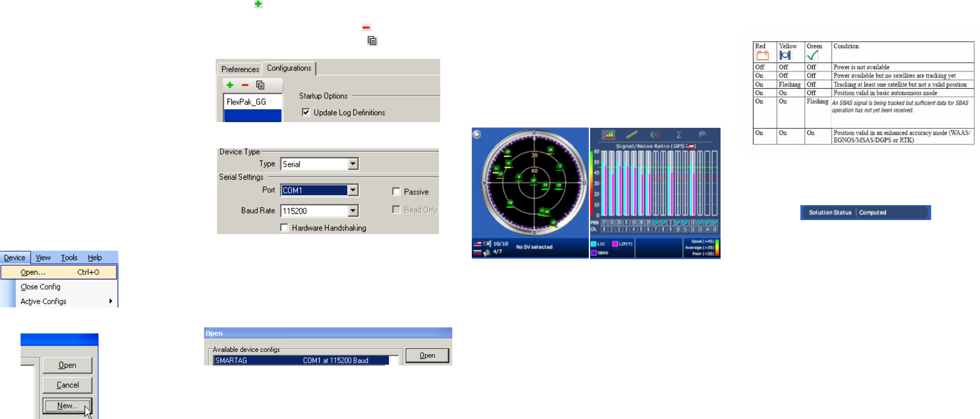Click the sigma summation icon
The width and height of the screenshot is (980, 419).
(679, 135)
